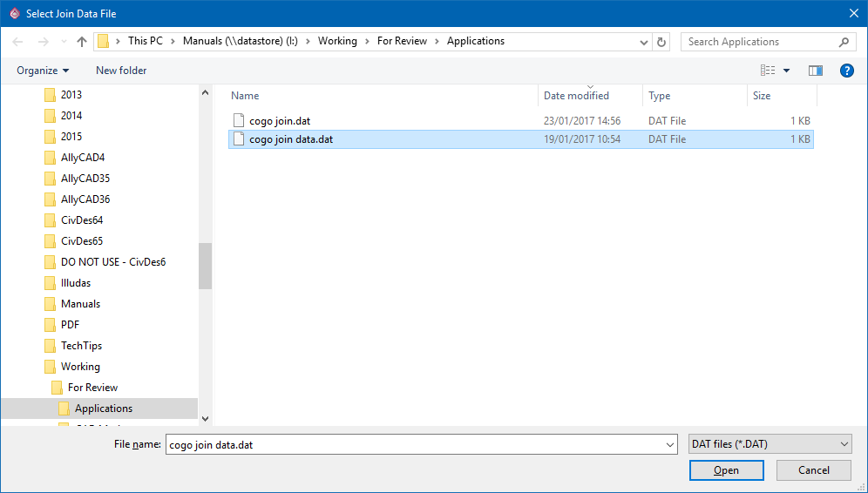Toggle the preview pane icon
868x493 pixels.
[x=816, y=71]
